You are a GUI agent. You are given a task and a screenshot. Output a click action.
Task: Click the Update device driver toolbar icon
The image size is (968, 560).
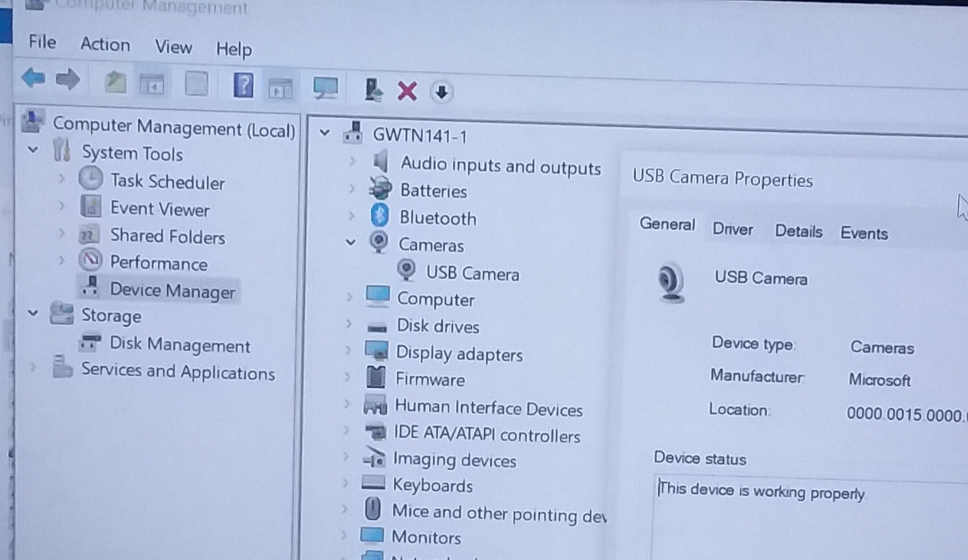click(x=373, y=90)
